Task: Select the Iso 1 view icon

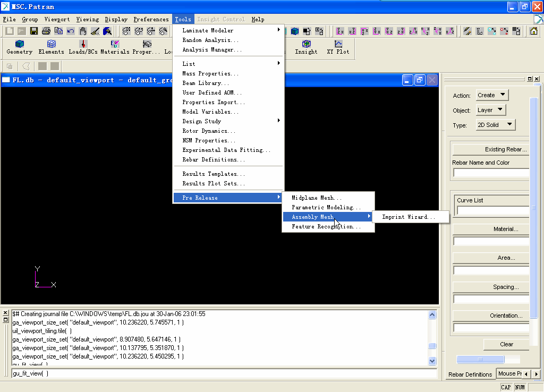Action: (413, 31)
